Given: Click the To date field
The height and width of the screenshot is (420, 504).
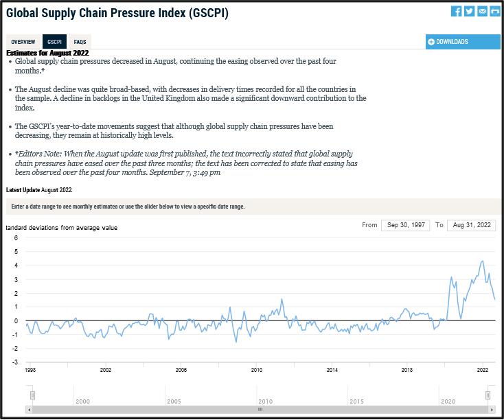Looking at the screenshot, I should 471,225.
